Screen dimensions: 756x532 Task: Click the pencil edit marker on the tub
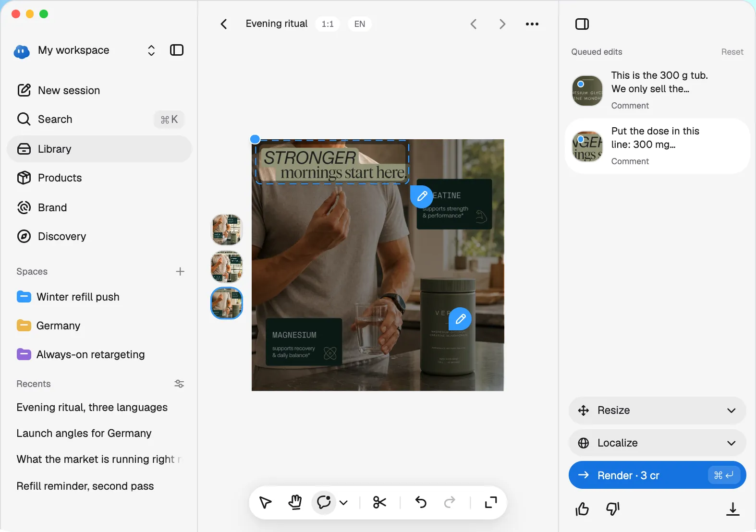tap(460, 319)
